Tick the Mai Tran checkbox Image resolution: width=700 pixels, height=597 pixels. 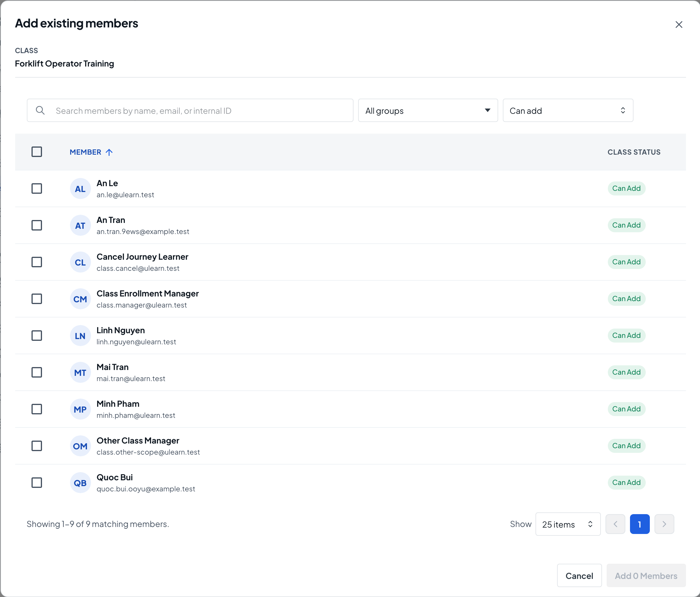click(37, 373)
